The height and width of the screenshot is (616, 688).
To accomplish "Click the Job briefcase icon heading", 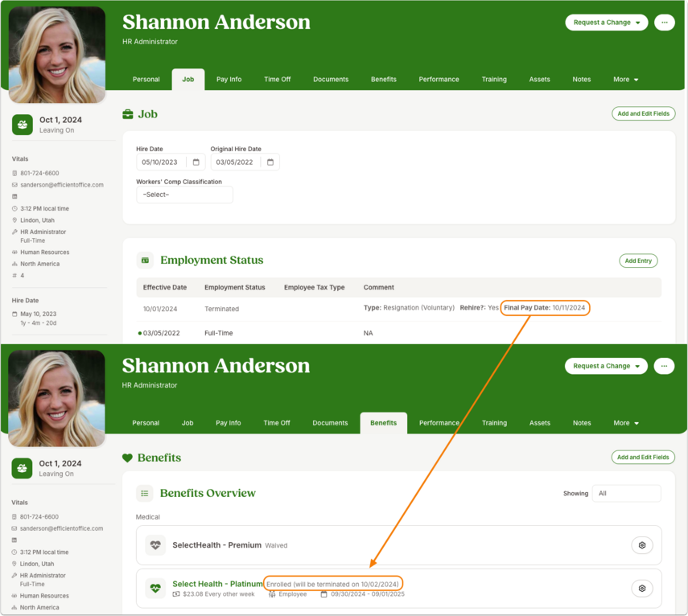I will [128, 114].
